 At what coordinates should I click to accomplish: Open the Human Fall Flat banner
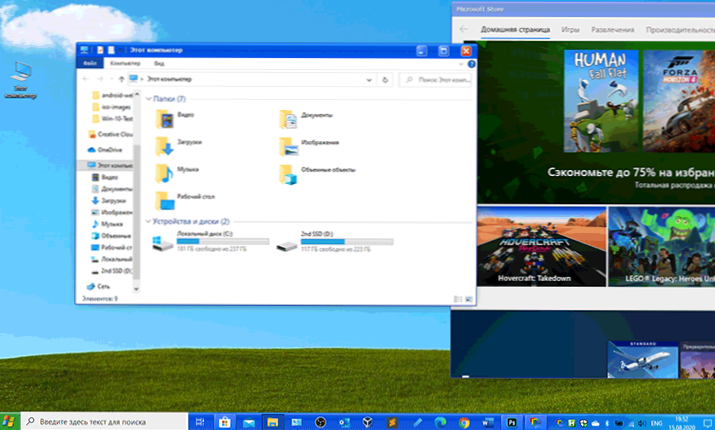[x=601, y=101]
